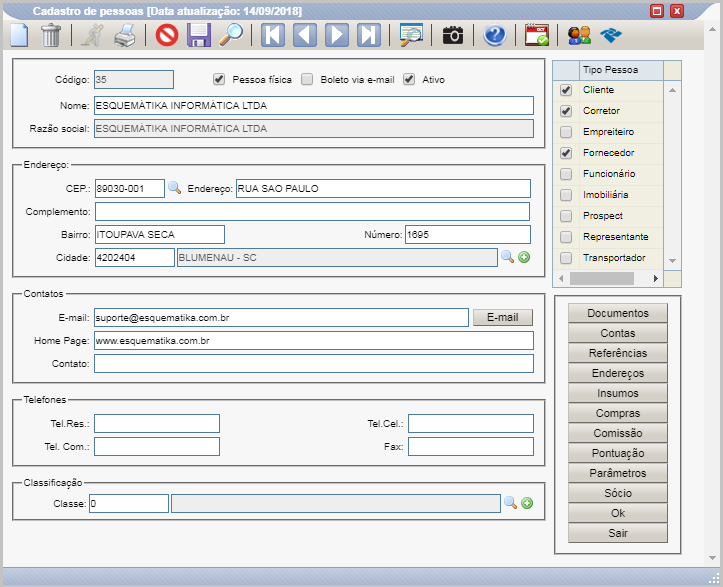The image size is (723, 587).
Task: Search class with magnifier in Classificação
Action: (x=510, y=503)
